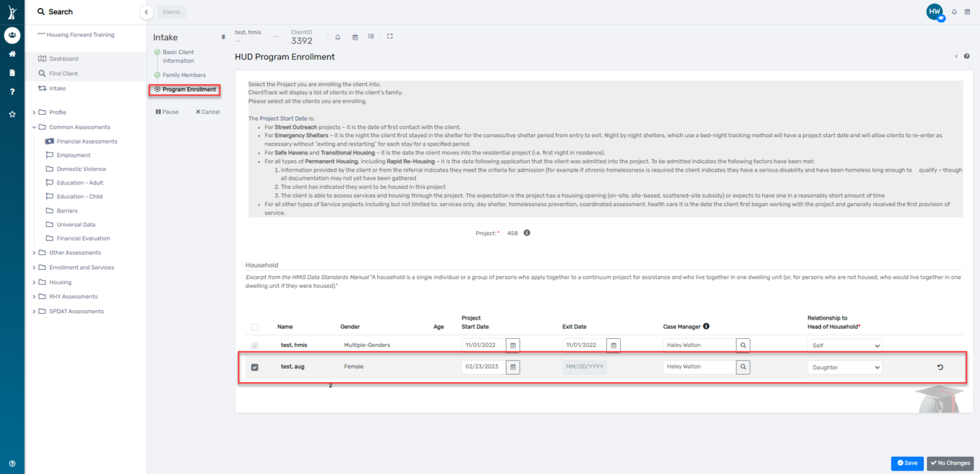Click the Cancel intake button
This screenshot has width=980, height=474.
coord(207,112)
